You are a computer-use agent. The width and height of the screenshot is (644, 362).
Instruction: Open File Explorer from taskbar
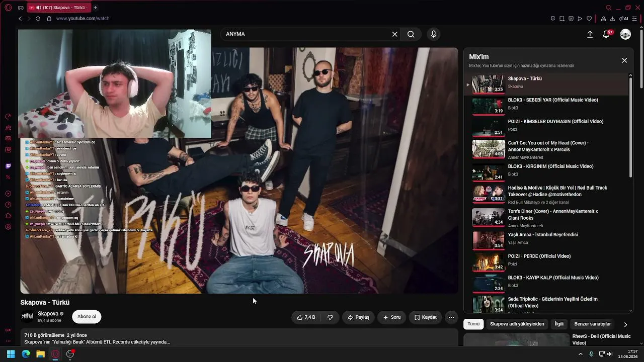40,354
